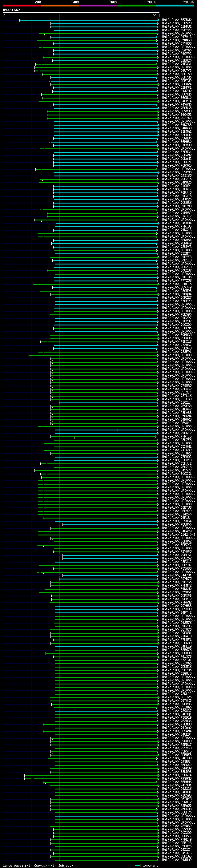Click the UniRef100_C1C2L4 label

coord(177,402)
